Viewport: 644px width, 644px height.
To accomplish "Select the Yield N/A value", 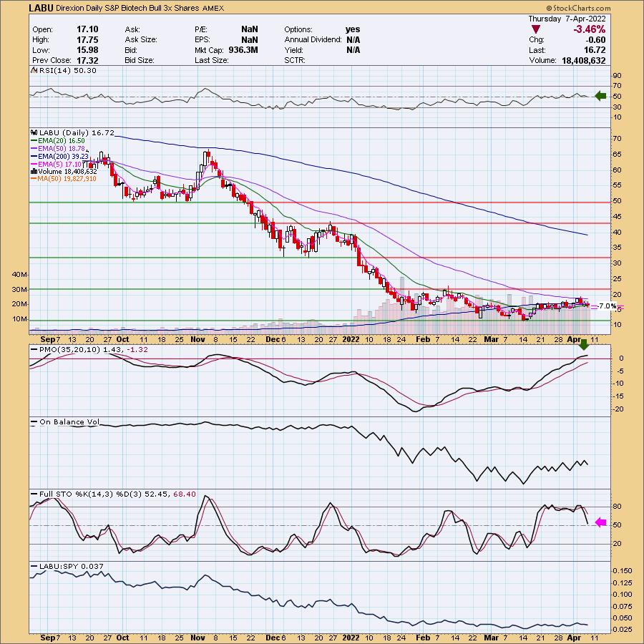I will [x=353, y=50].
